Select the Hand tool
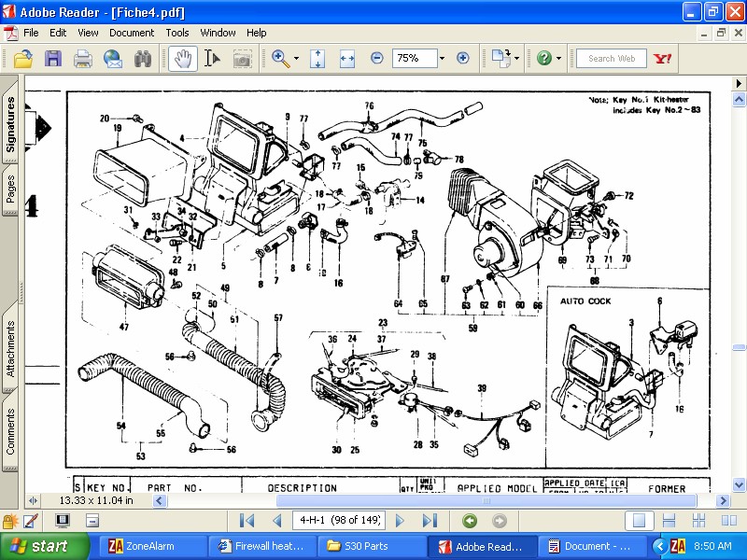This screenshot has width=747, height=560. [x=183, y=59]
